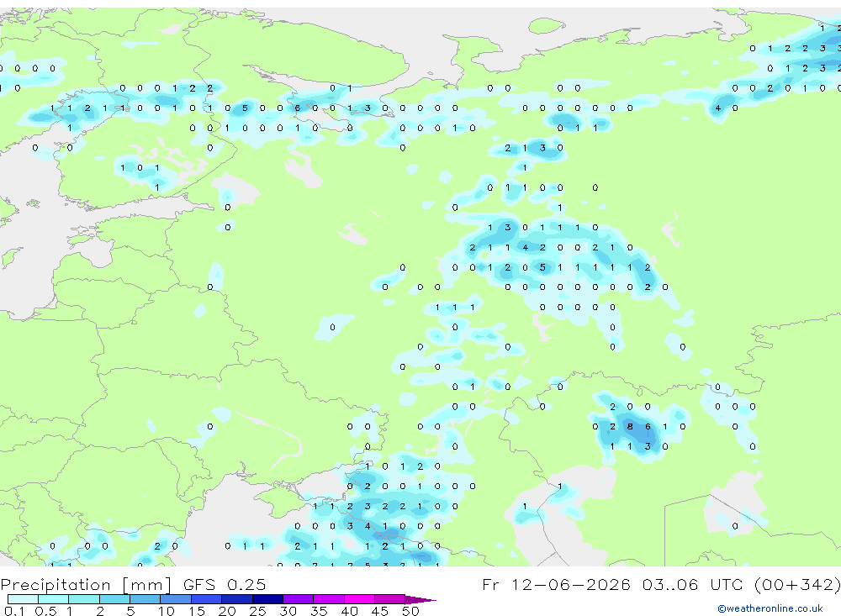Click the date 'Fr 12-06-2026' label
Viewport: 841px width, 616px height.
tap(556, 584)
